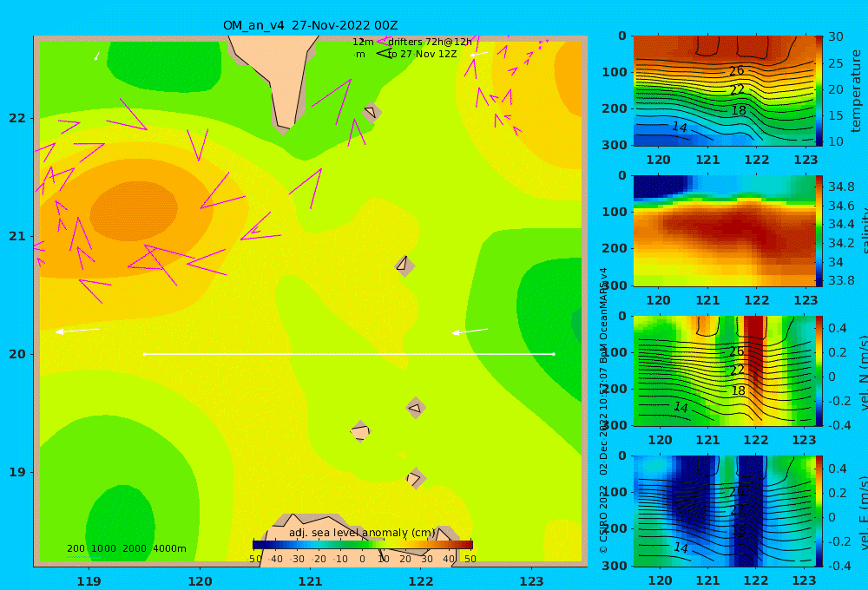Click the 'to 27 Nov 12Z' legend text
The image size is (868, 590).
pos(423,54)
